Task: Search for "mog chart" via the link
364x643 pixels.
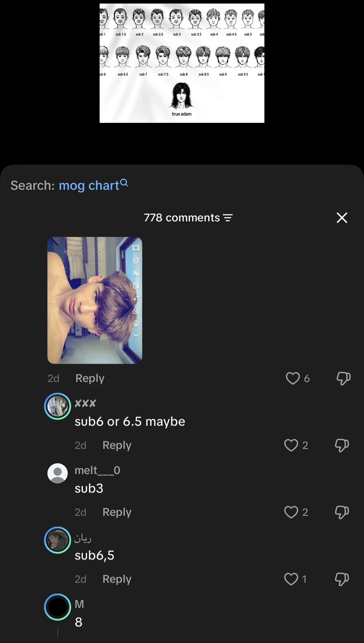Action: click(89, 186)
